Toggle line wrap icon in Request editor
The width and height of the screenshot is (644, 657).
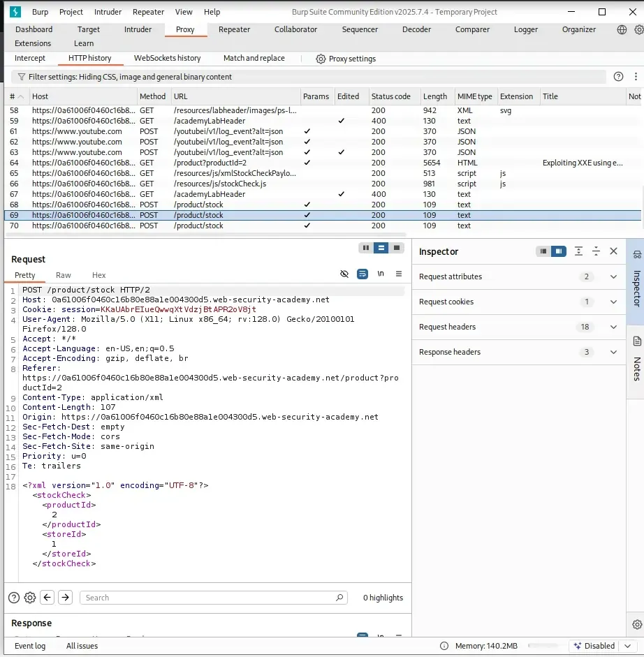363,274
